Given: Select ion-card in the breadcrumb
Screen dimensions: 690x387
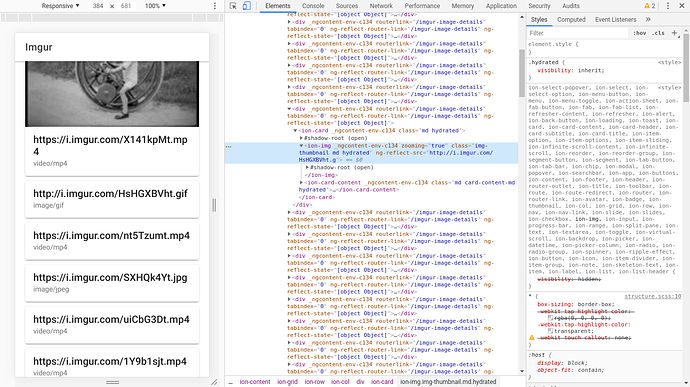Looking at the screenshot, I should point(382,382).
